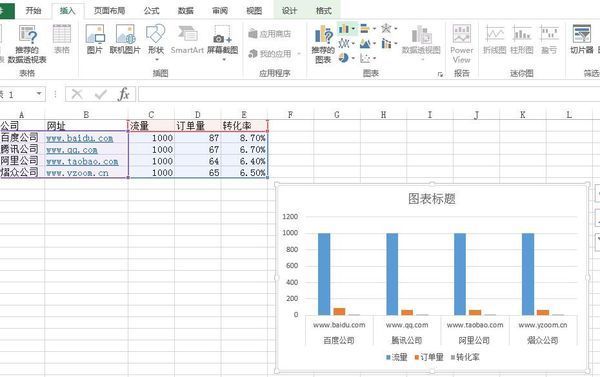Image resolution: width=600 pixels, height=377 pixels.
Task: Insert a 折线图 line sparkline
Action: coord(494,39)
